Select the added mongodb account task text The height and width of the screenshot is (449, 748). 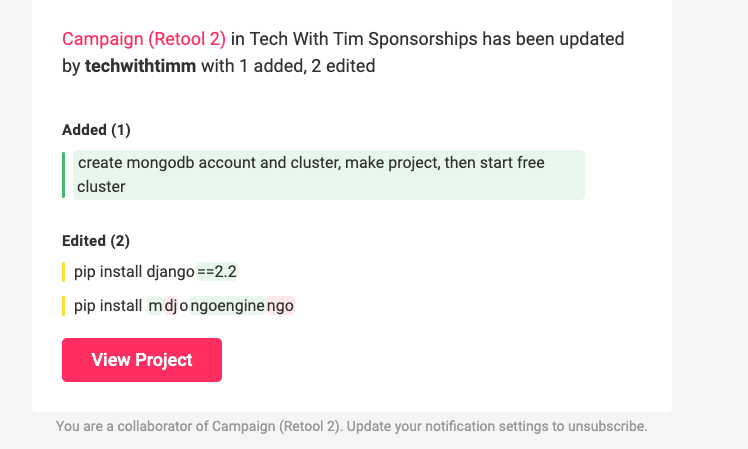coord(329,175)
